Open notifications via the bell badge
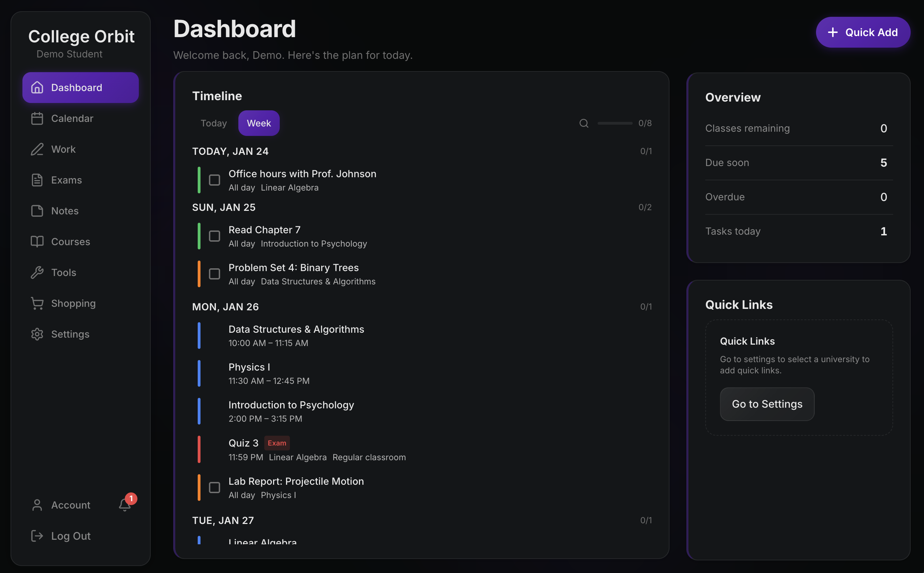 coord(125,504)
